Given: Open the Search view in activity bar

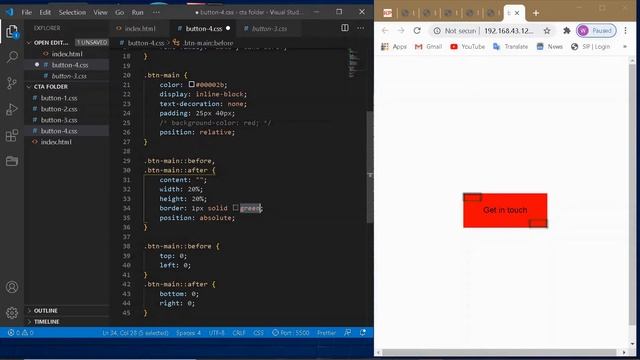Looking at the screenshot, I should click(12, 57).
